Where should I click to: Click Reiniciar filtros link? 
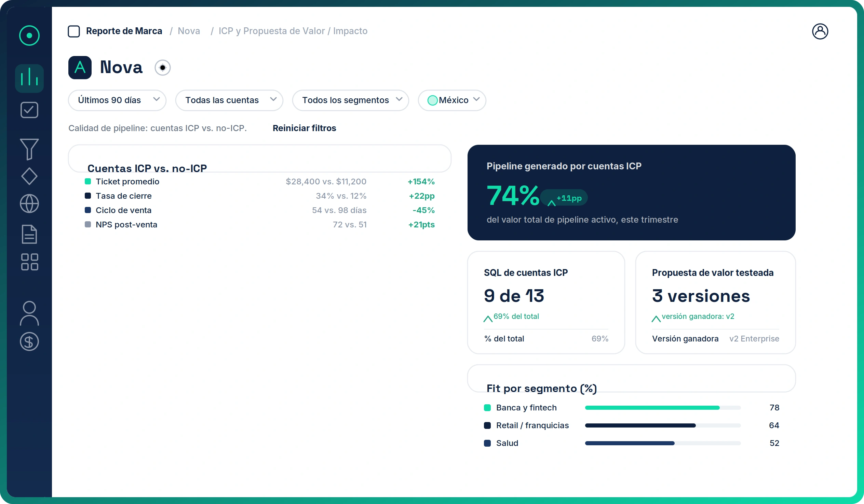coord(304,128)
